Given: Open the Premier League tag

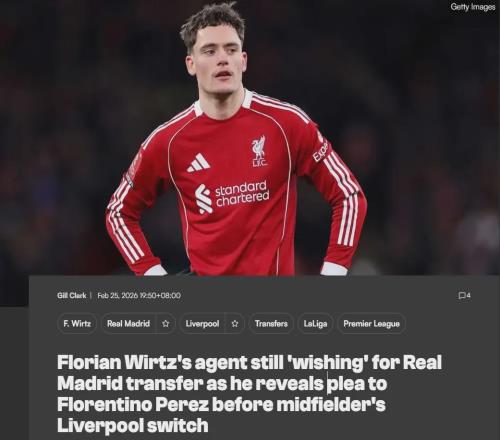Looking at the screenshot, I should (x=371, y=324).
